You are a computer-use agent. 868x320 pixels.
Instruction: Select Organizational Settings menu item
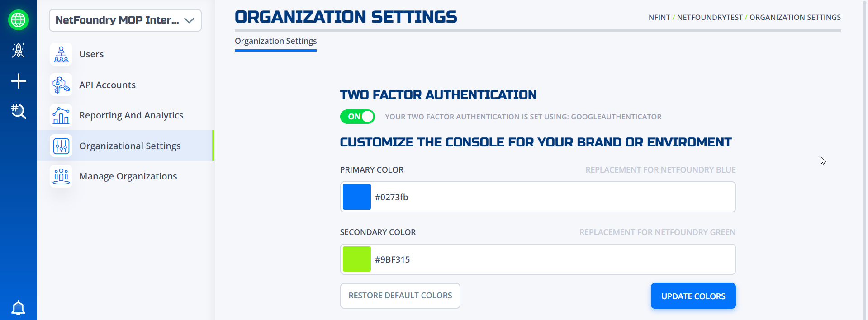(x=125, y=146)
